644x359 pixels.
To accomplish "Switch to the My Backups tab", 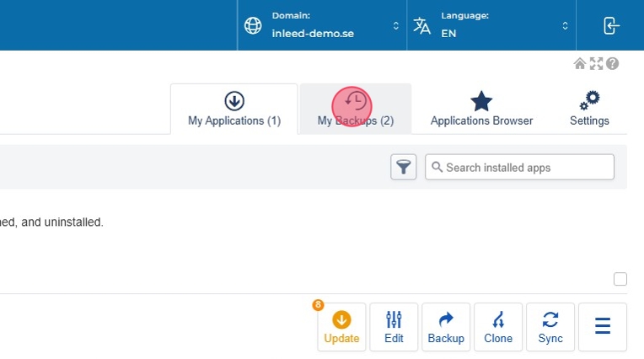I will coord(356,109).
